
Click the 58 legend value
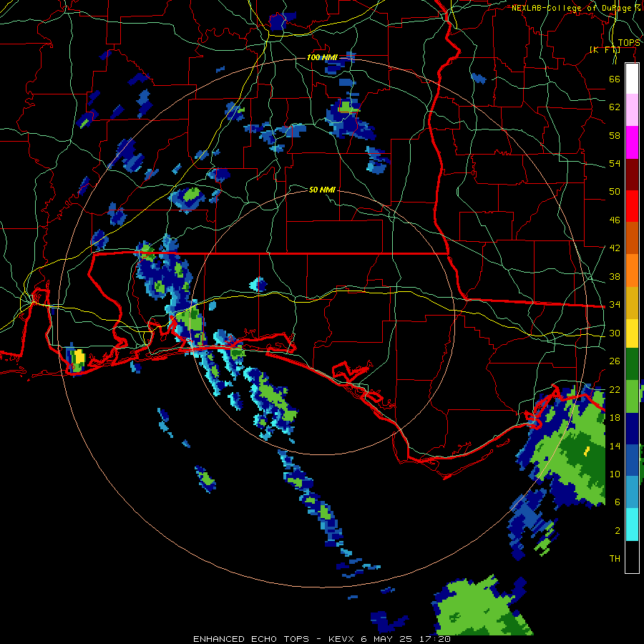pyautogui.click(x=615, y=135)
